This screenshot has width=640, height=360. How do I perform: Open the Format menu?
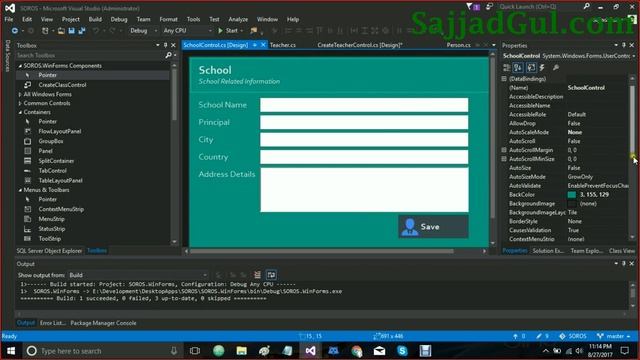point(168,19)
